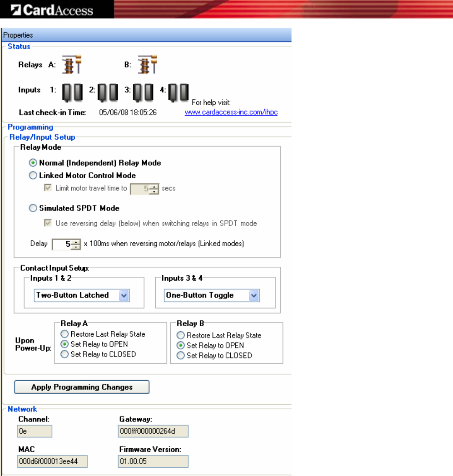Click the motor travel time secs spinner

click(x=154, y=189)
